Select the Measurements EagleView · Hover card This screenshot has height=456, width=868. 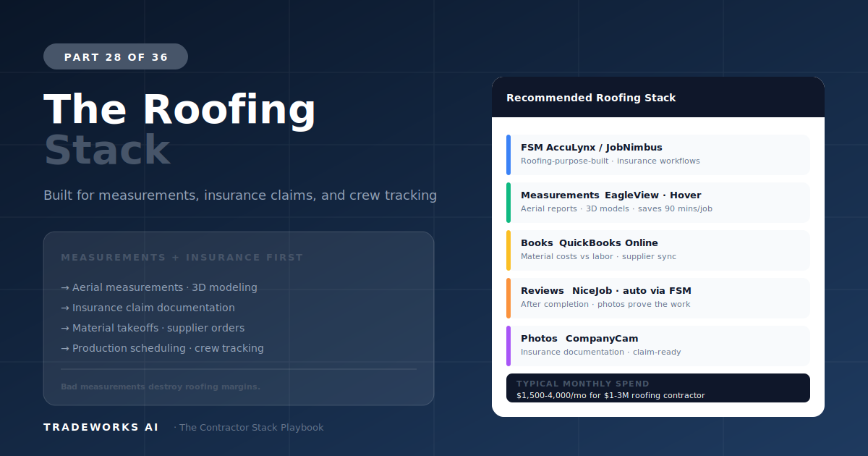point(658,203)
